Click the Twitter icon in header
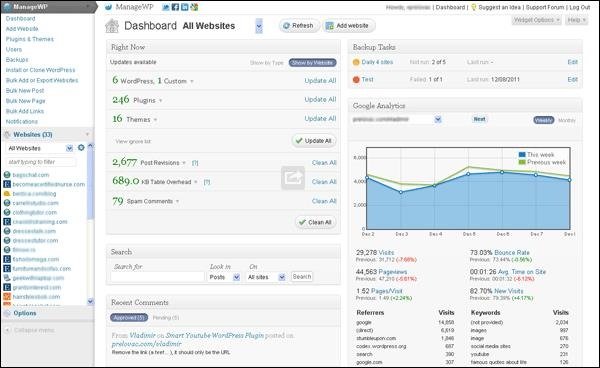 [166, 7]
